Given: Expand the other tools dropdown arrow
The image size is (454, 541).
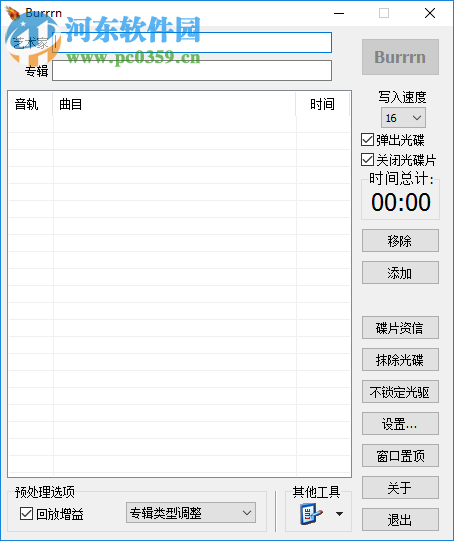Looking at the screenshot, I should click(339, 514).
